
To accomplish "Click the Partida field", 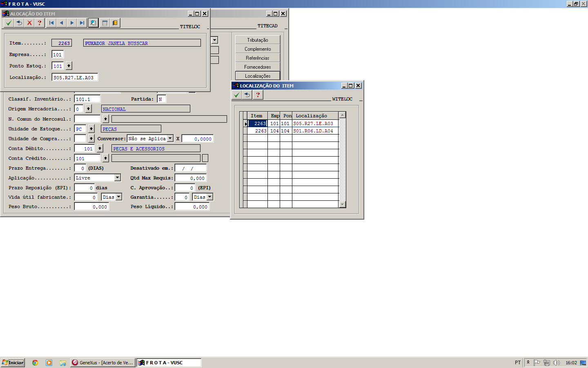I will (x=161, y=99).
